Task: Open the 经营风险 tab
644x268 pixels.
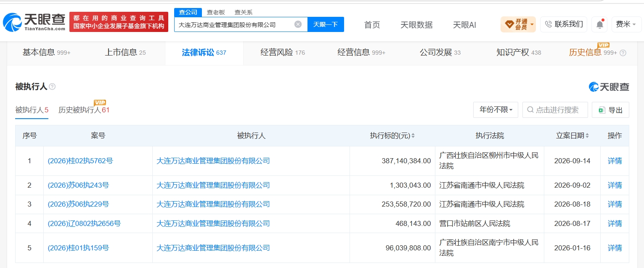Action: click(283, 53)
